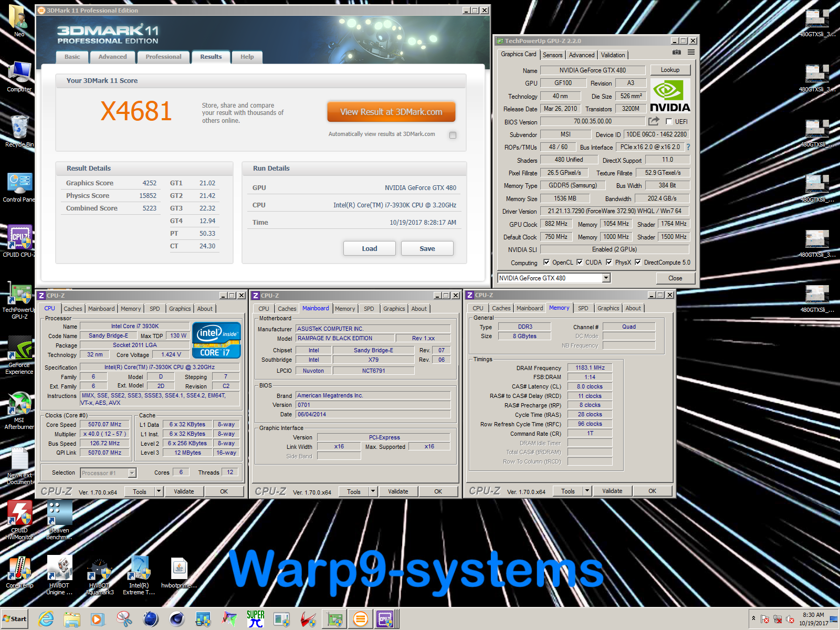Open the Tools dropdown arrow in the CPU-Z CPU window
Viewport: 840px width, 630px height.
(x=159, y=491)
